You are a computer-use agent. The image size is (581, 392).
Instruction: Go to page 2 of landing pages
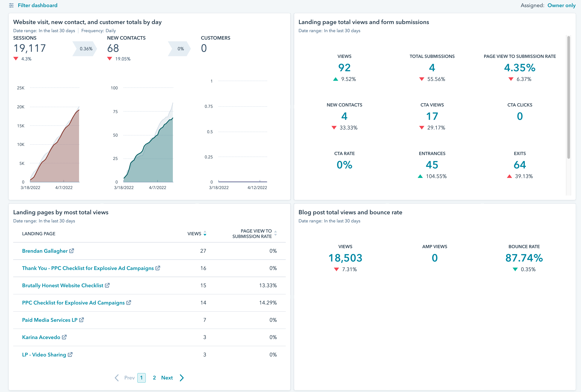click(x=155, y=378)
